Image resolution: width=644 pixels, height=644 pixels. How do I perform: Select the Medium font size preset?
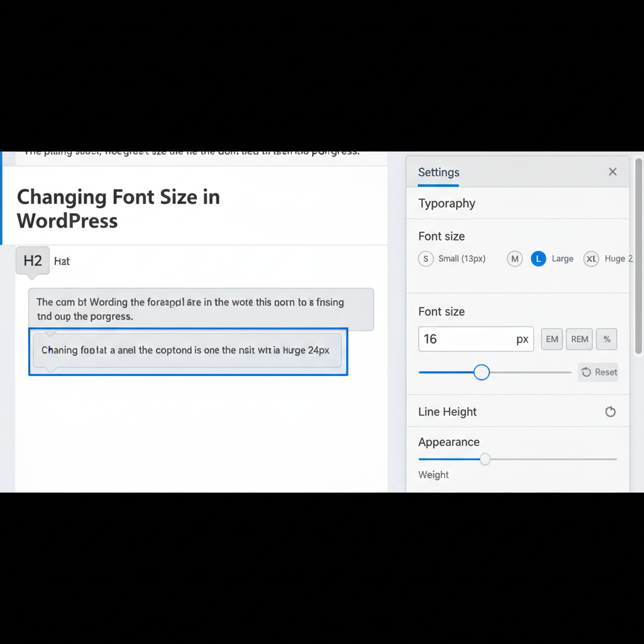[x=514, y=258]
